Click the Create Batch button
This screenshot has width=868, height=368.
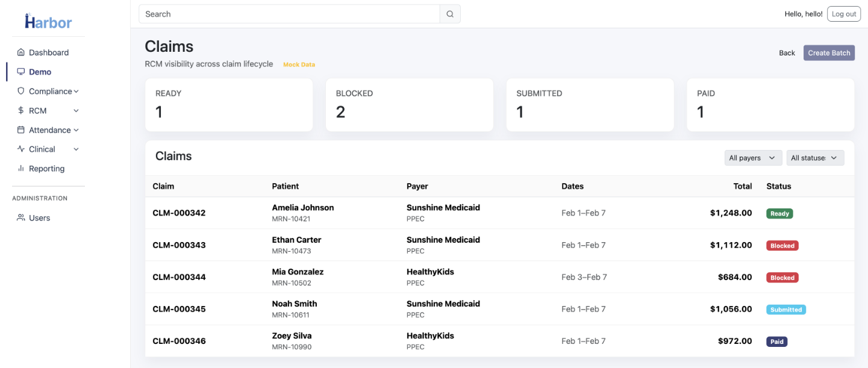point(829,52)
